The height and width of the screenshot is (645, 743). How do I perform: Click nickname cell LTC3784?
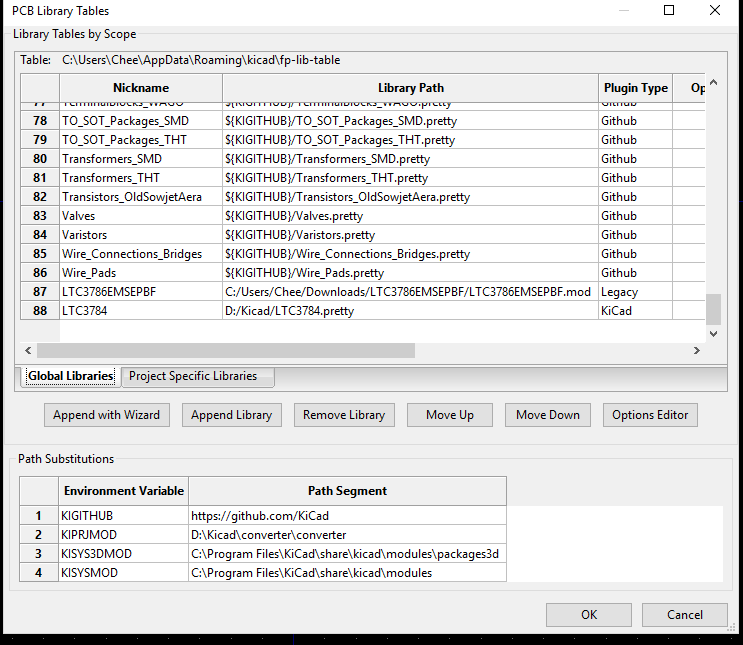tap(141, 310)
